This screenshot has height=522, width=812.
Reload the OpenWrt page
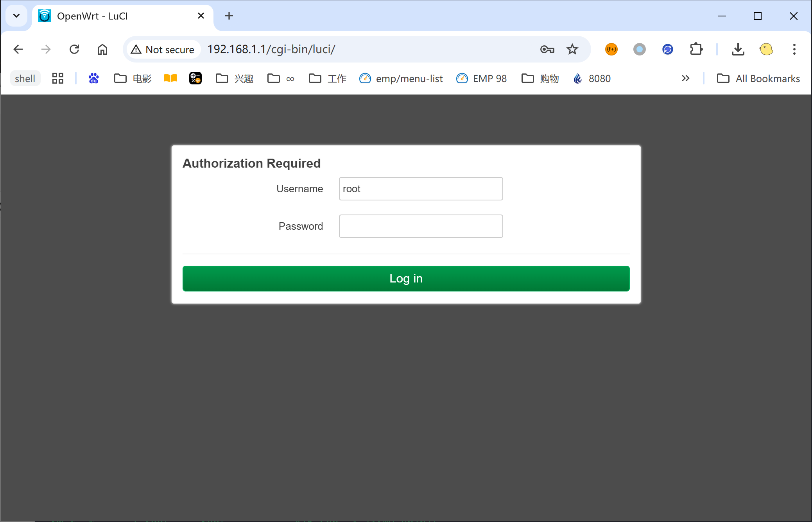coord(74,49)
